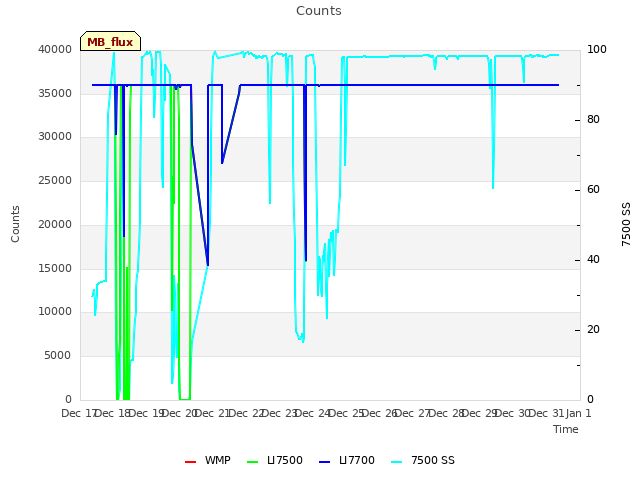Click the MB_flux annotation label
640x480 pixels.
(110, 41)
